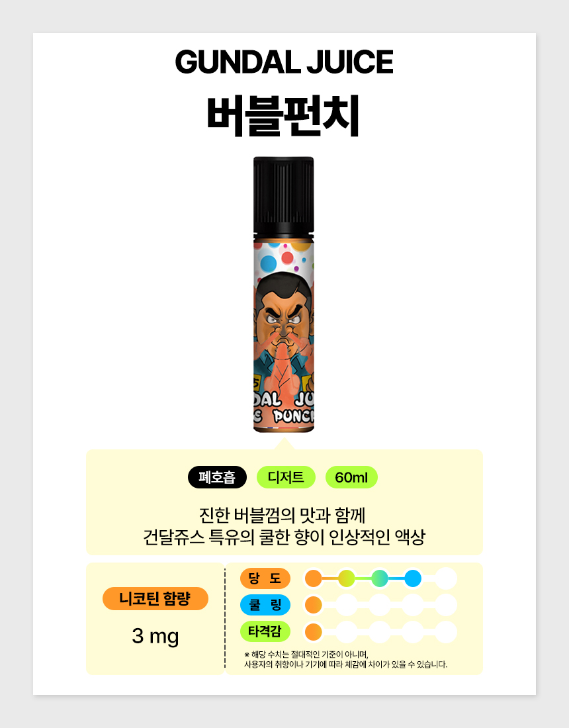This screenshot has width=569, height=728.
Task: Click the 버블펀치 product title
Action: click(284, 116)
